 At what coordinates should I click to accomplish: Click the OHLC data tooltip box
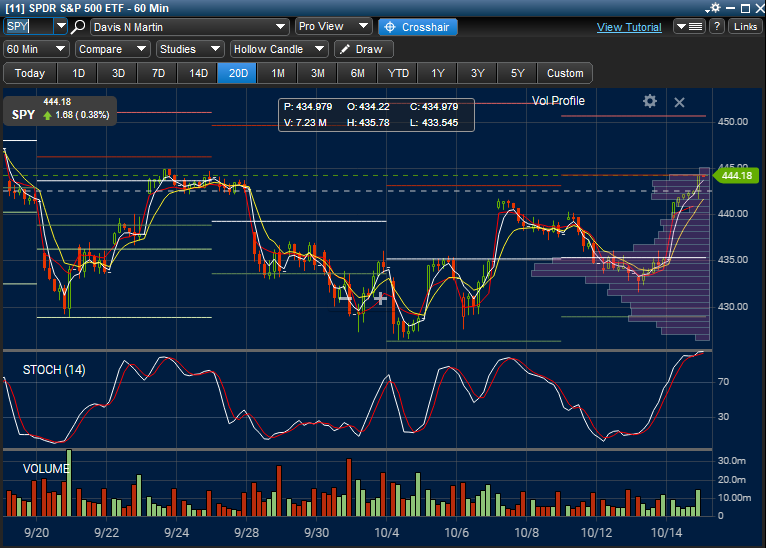tap(376, 115)
